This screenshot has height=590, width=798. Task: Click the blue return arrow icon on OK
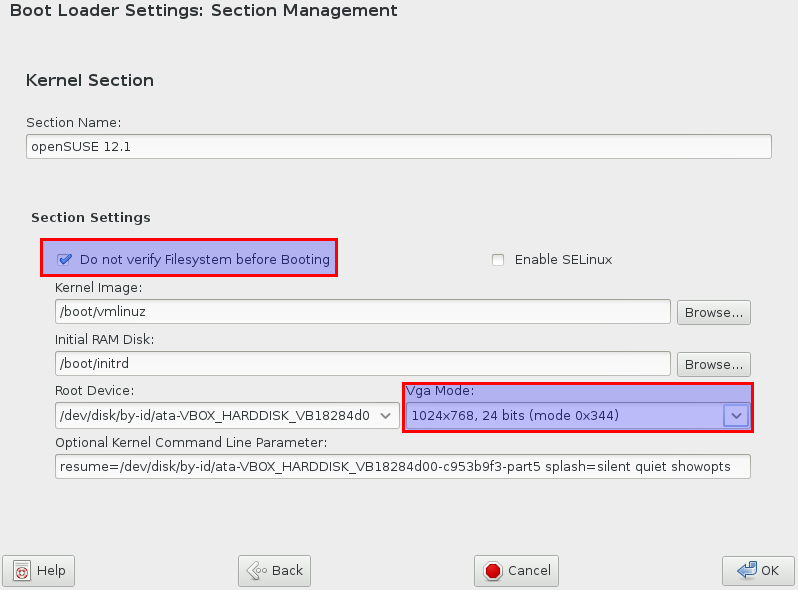click(x=746, y=571)
